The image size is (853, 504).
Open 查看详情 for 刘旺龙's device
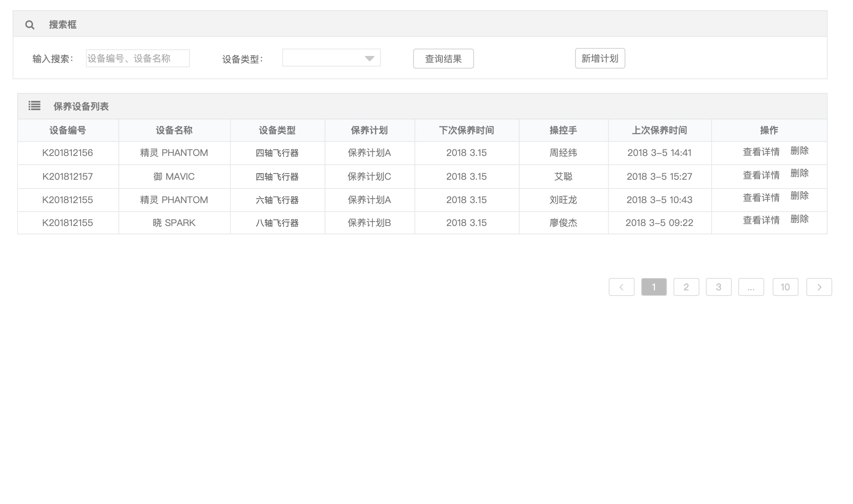point(761,198)
